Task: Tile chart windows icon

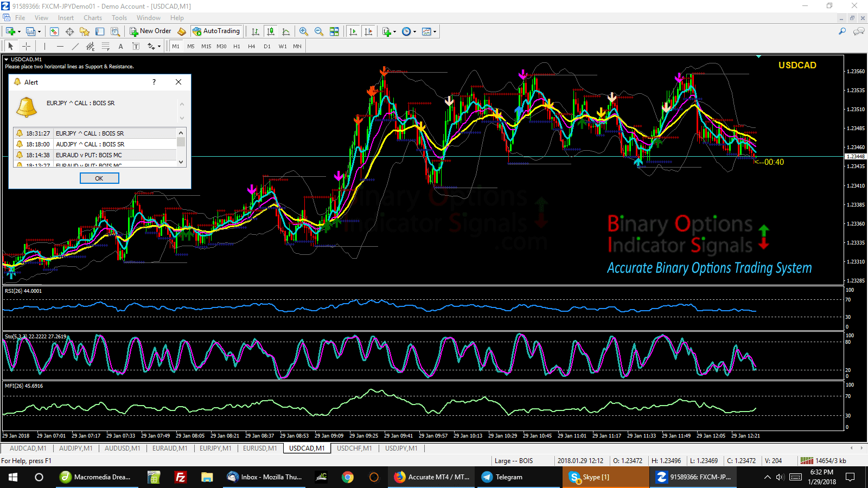Action: click(334, 31)
